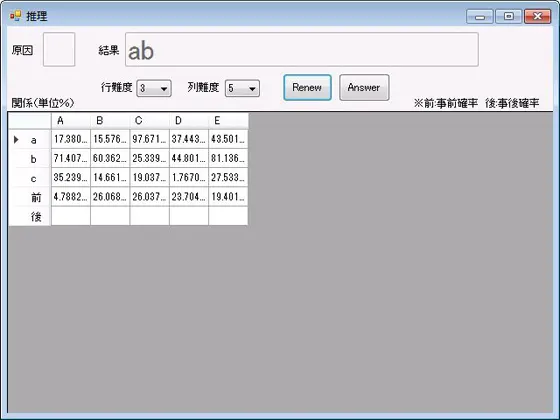Click cell 1.7670... in row c
Viewport: 560px width, 420px height.
tap(189, 178)
